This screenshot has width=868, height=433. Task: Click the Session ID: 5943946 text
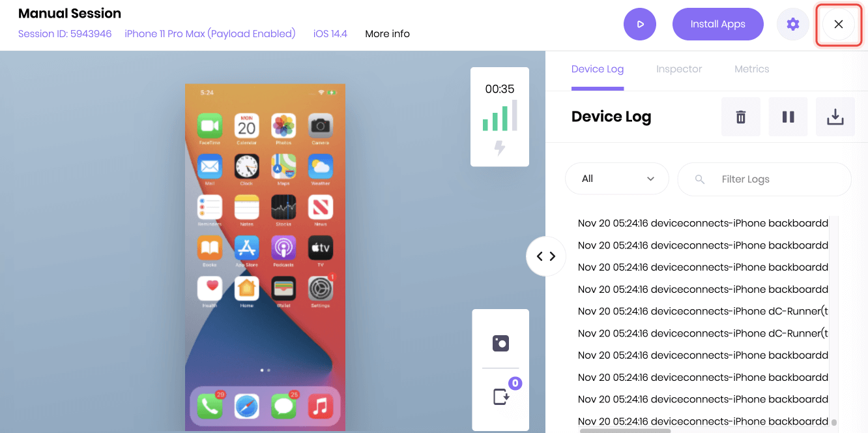(65, 34)
